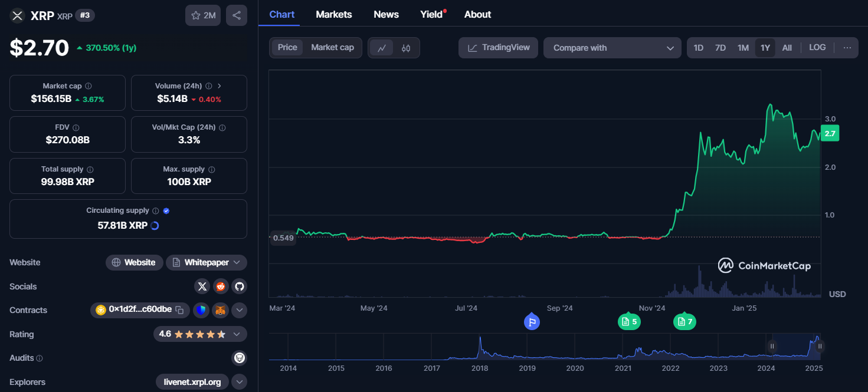Open the TradingView chart button
This screenshot has height=392, width=868.
pos(498,48)
